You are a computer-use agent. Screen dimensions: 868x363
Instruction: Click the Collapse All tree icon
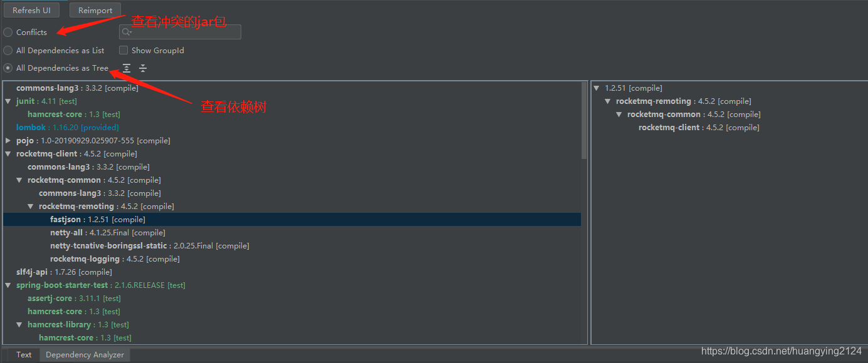[x=143, y=68]
